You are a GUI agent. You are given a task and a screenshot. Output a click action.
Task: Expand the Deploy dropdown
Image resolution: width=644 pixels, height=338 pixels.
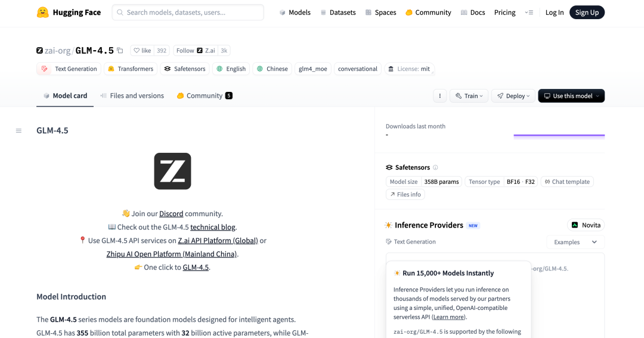513,96
